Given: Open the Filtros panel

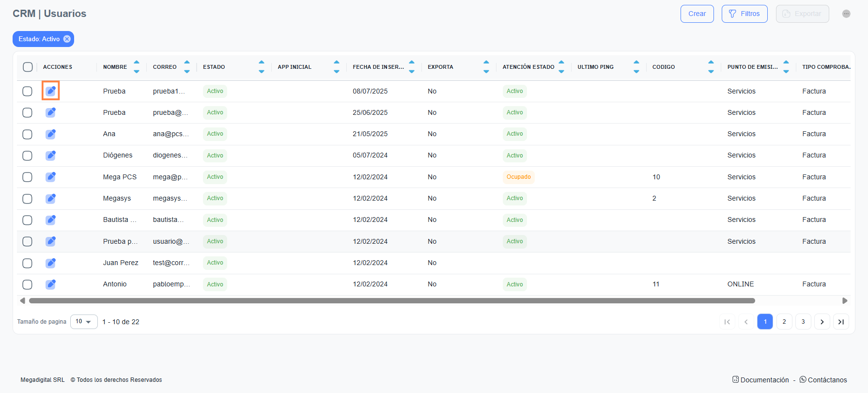Looking at the screenshot, I should coord(744,14).
